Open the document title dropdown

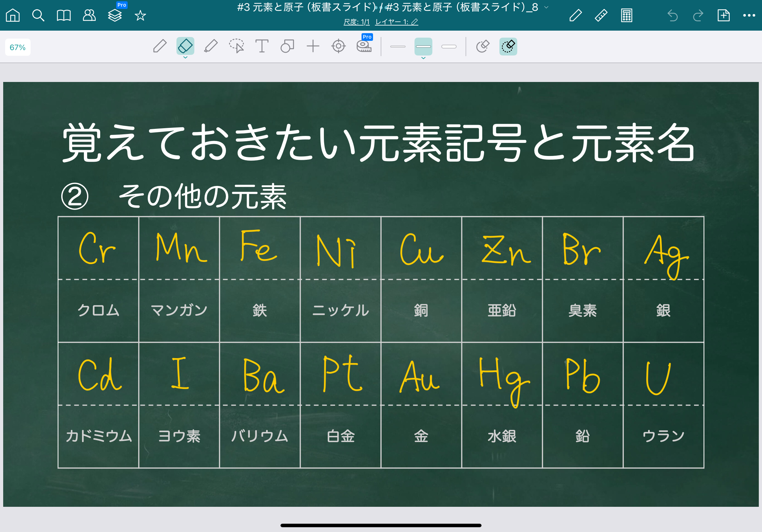coord(546,7)
